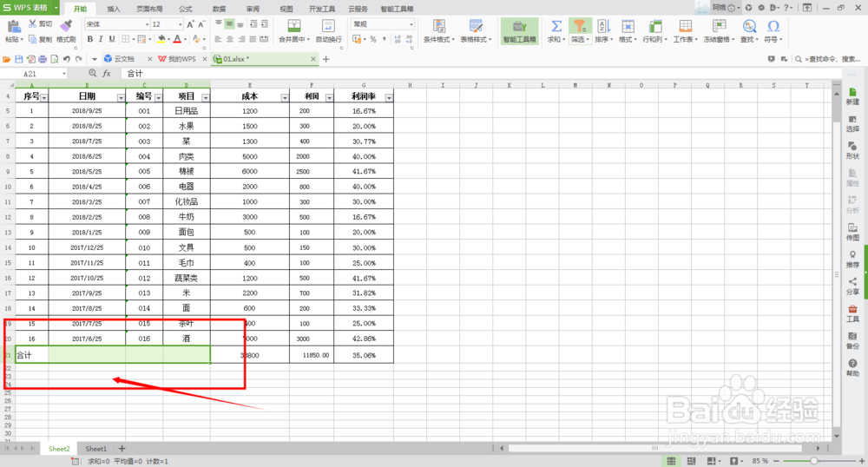The image size is (868, 467).
Task: Close the 01.xlsx document tab
Action: coord(312,59)
